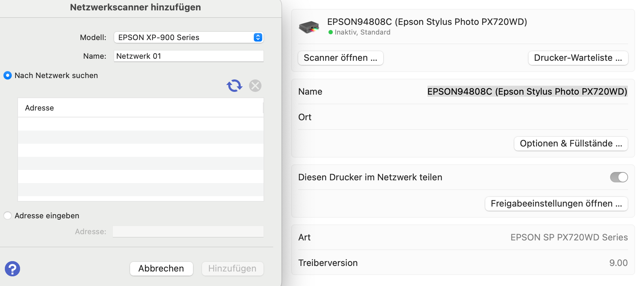Open help with the question mark icon

click(12, 269)
